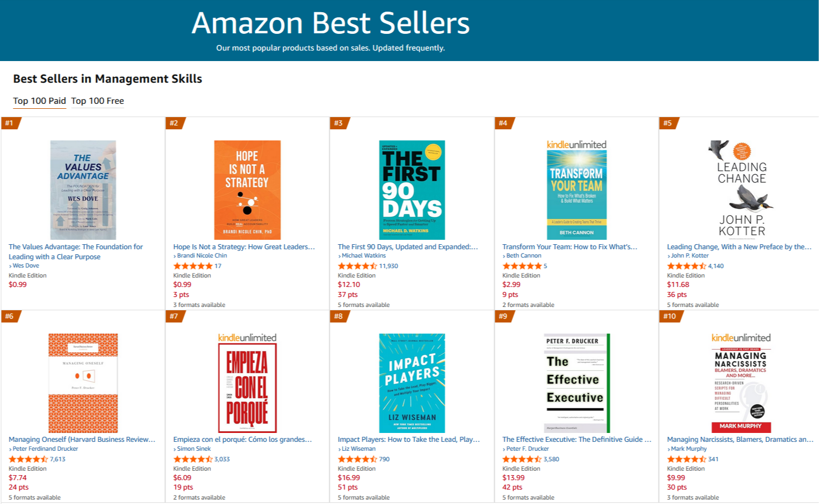Click $16.99 price of Impact Players
The height and width of the screenshot is (504, 819).
click(349, 478)
